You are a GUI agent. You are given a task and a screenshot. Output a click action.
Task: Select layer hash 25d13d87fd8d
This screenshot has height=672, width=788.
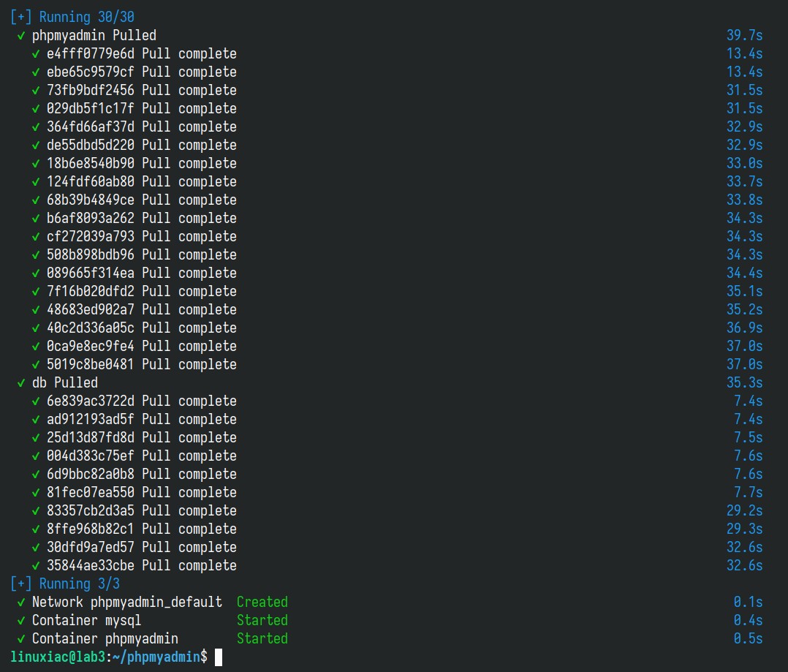91,437
